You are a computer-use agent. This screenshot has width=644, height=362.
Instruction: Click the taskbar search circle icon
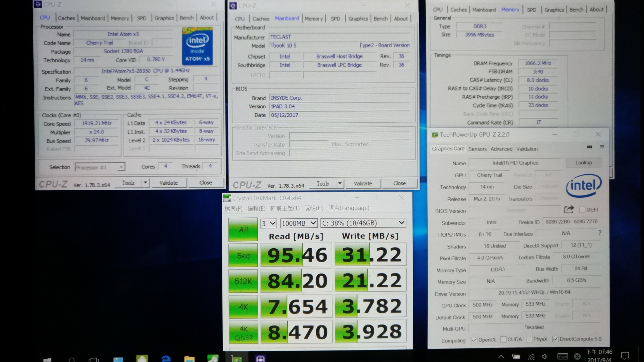click(72, 360)
